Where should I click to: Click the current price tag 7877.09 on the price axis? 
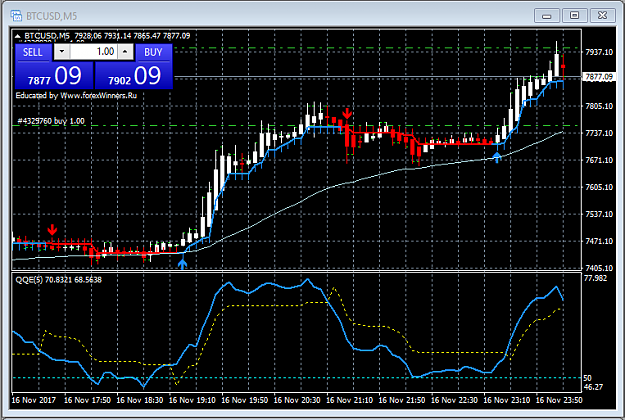599,77
